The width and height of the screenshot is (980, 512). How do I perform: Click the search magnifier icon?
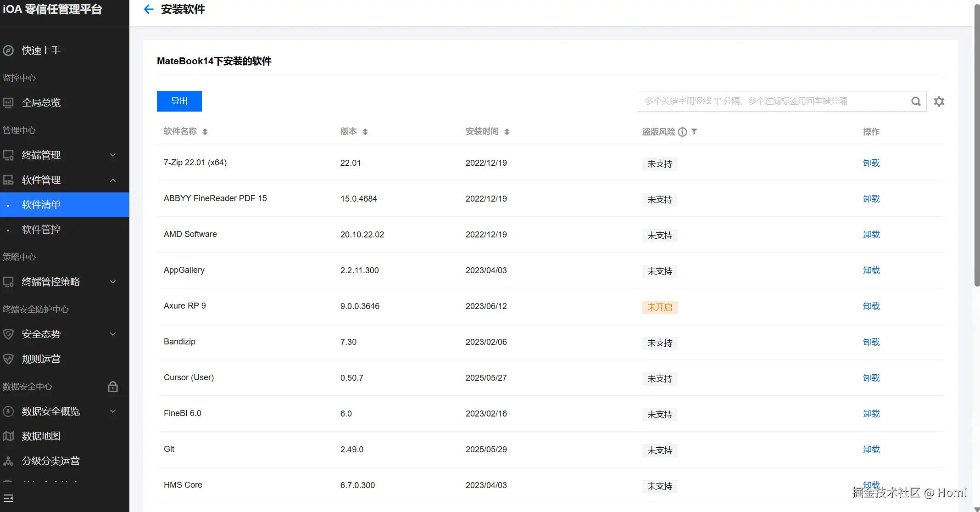(916, 101)
